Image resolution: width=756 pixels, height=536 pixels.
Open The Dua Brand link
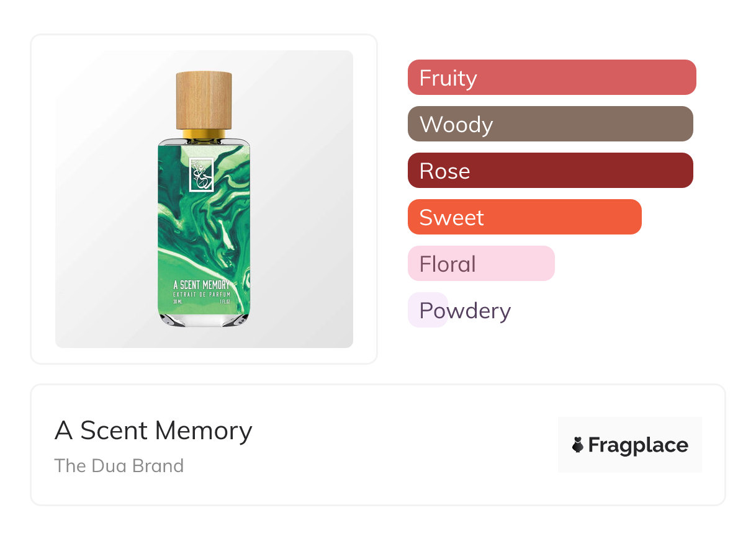point(119,466)
